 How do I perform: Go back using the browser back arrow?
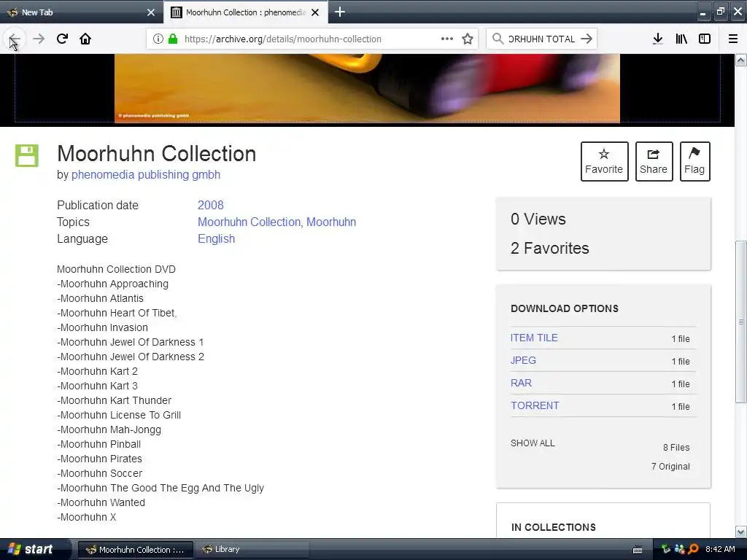[x=15, y=39]
